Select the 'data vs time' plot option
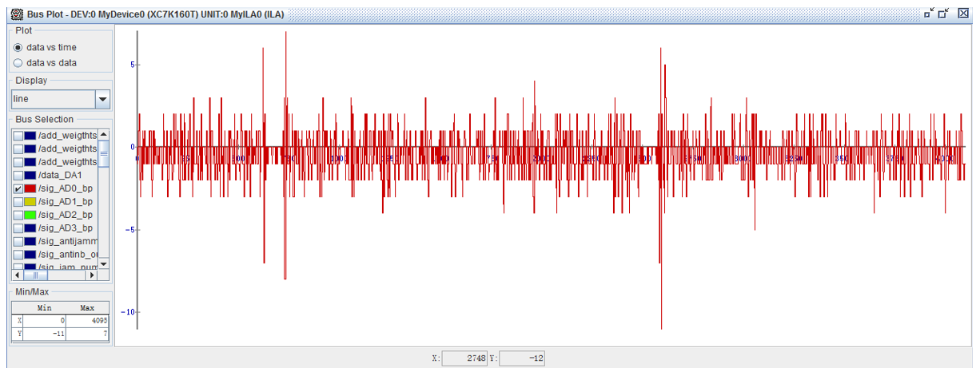 [x=18, y=47]
